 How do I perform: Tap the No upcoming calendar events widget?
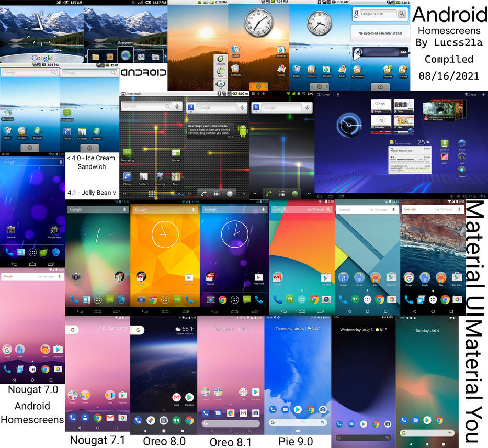[381, 32]
